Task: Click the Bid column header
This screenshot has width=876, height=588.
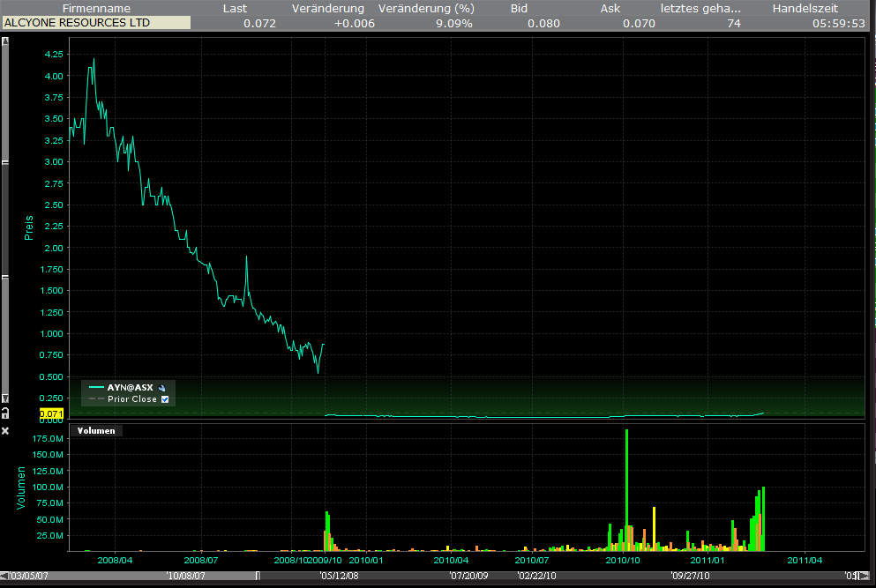Action: pyautogui.click(x=520, y=8)
